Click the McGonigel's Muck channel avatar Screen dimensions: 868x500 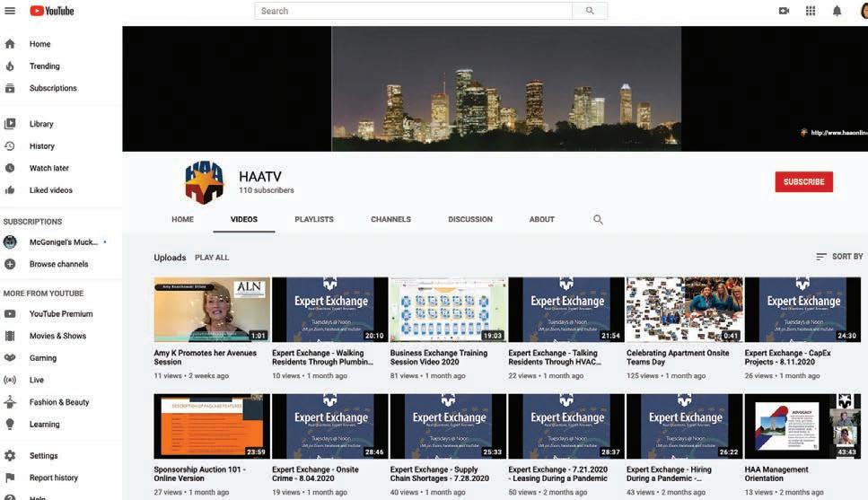click(10, 242)
